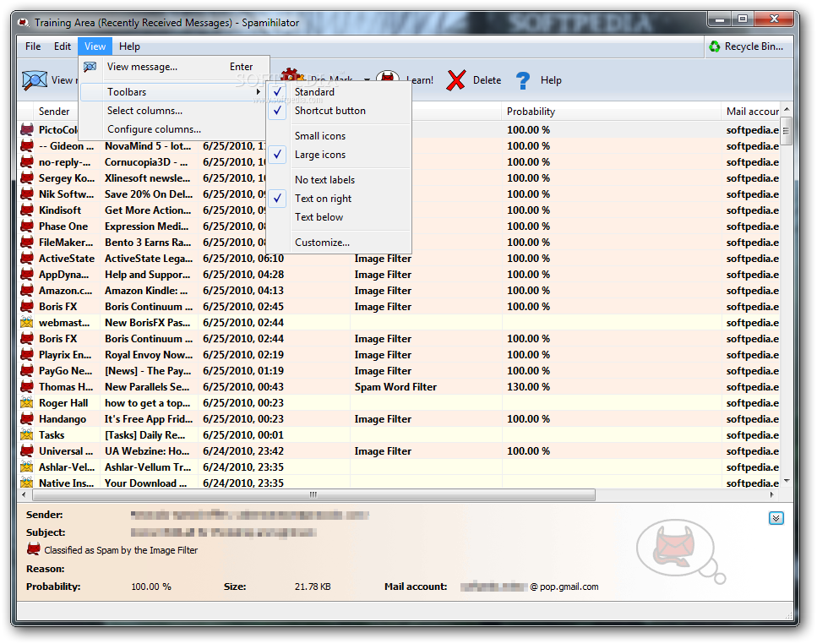
Task: Click the Delete toolbar label
Action: 487,80
